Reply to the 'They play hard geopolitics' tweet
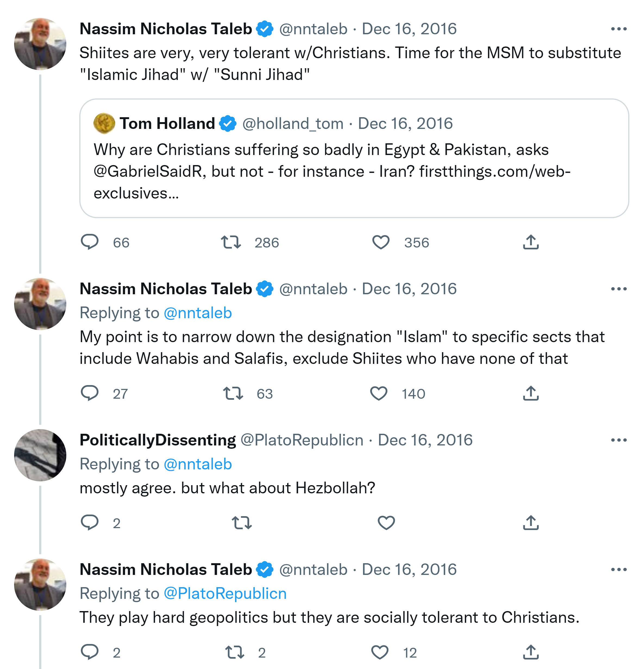This screenshot has height=669, width=644. (x=90, y=652)
